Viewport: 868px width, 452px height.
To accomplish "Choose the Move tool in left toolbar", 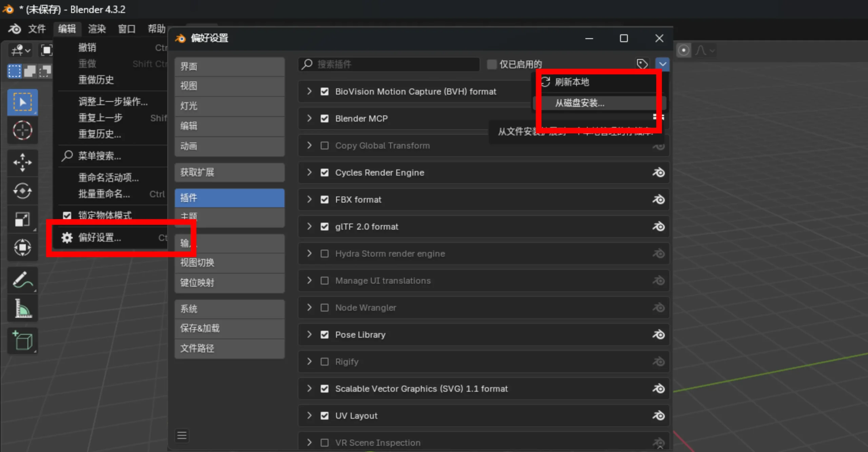I will pyautogui.click(x=22, y=163).
